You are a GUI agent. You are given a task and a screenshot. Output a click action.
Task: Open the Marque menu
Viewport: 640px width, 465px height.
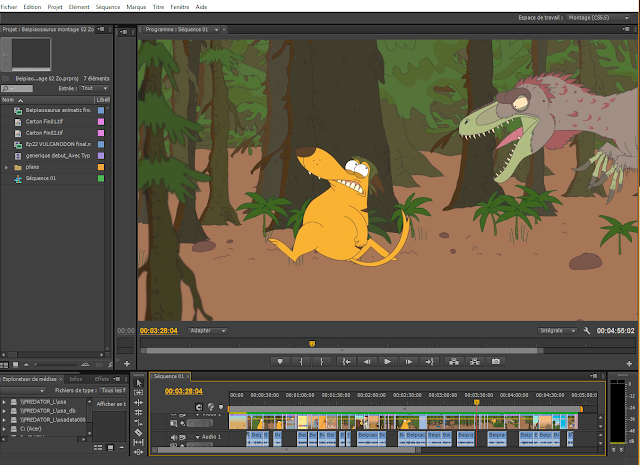point(136,7)
